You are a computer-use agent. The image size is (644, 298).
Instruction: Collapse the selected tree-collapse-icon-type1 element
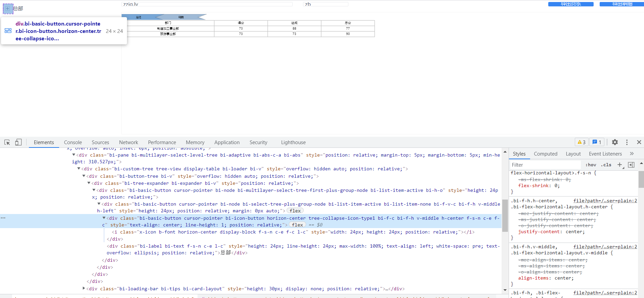(104, 218)
